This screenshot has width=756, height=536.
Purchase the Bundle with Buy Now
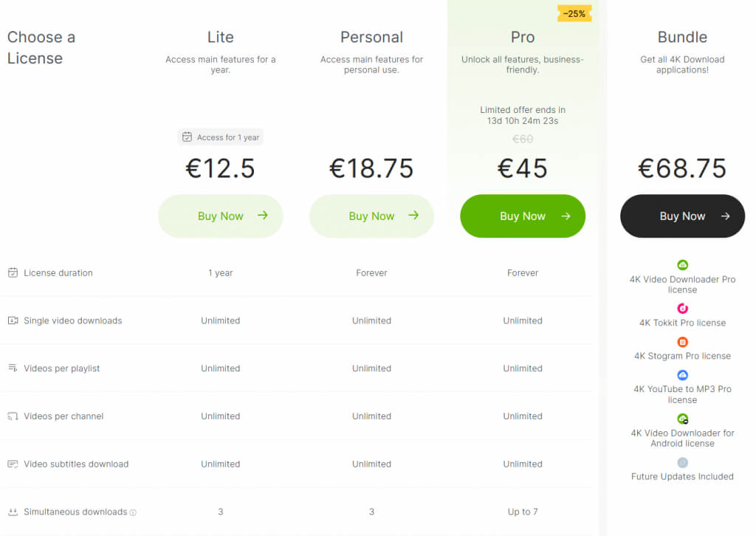(x=682, y=216)
